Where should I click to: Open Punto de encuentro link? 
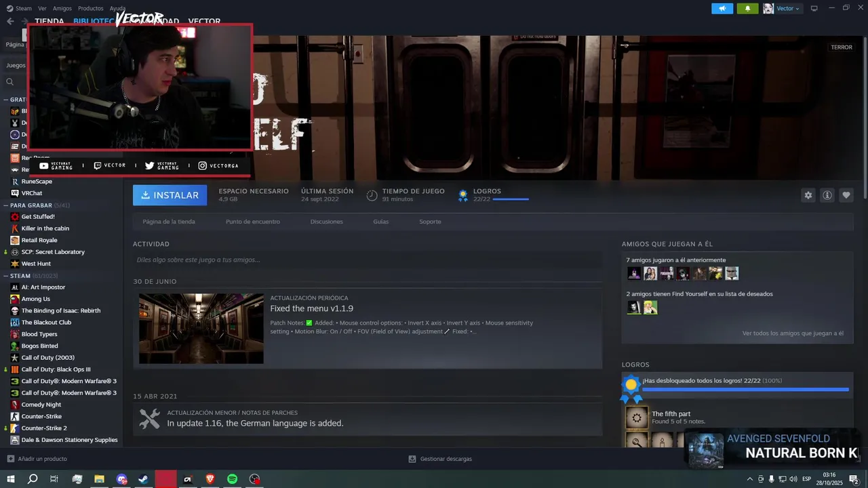tap(253, 222)
